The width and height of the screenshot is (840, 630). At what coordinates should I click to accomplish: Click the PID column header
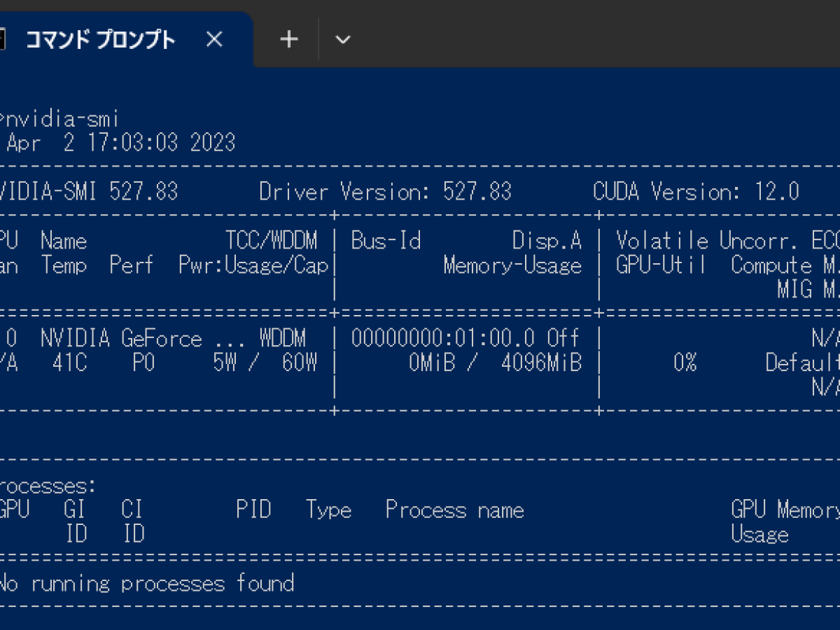[253, 510]
